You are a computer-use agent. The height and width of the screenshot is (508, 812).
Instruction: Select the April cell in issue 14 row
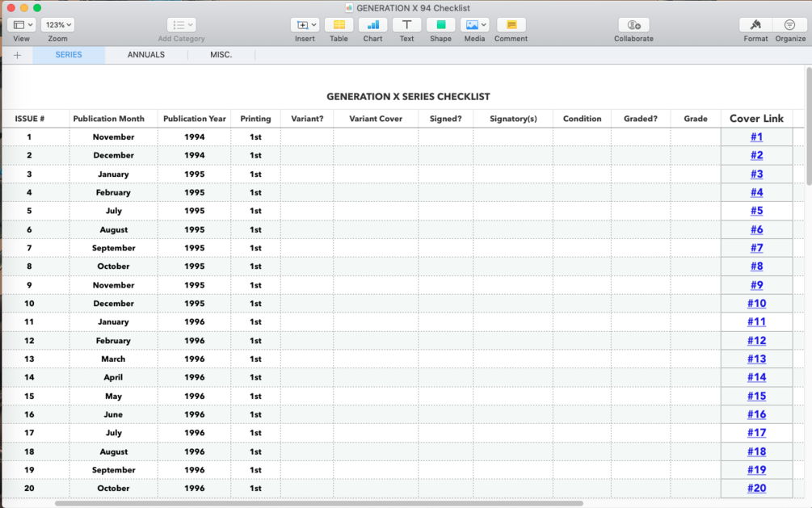(113, 377)
